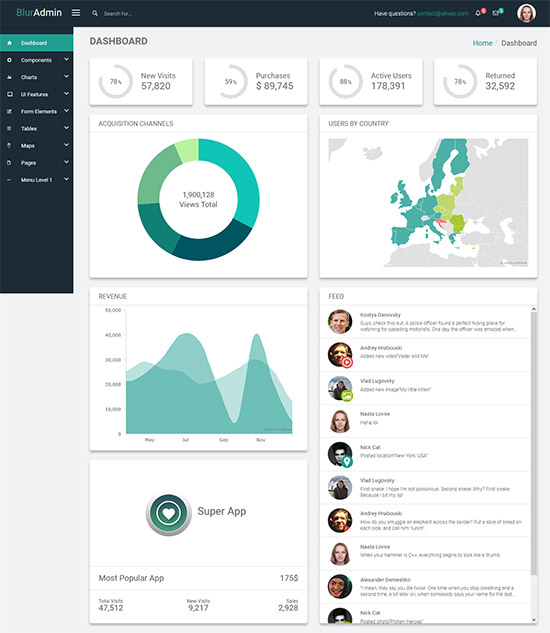Click location badge on Nick Cat avatar

[347, 461]
